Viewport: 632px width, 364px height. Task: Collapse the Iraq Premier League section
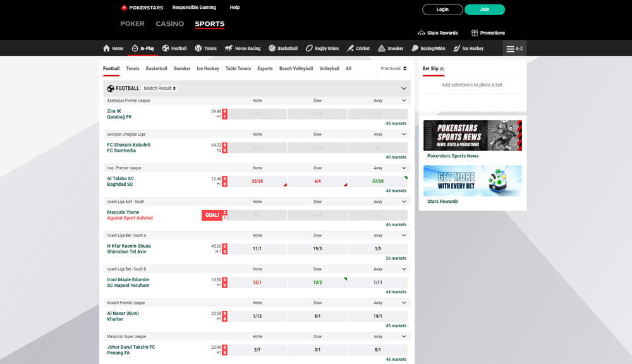(x=404, y=167)
